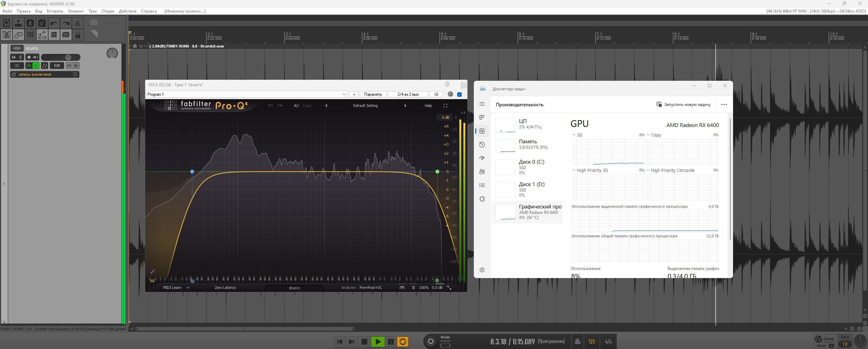Click Play in REAPER transport
The width and height of the screenshot is (868, 349).
pos(378,342)
